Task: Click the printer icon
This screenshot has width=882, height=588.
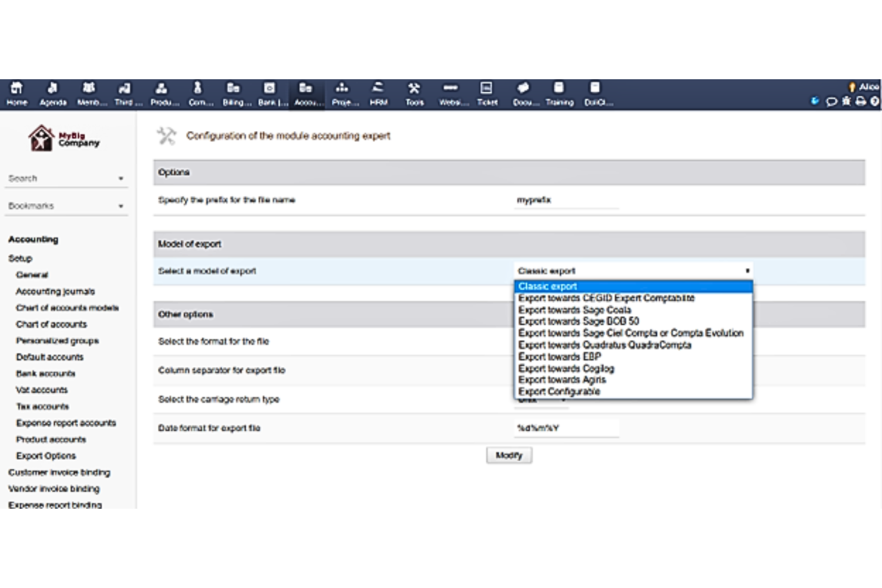Action: tap(861, 101)
